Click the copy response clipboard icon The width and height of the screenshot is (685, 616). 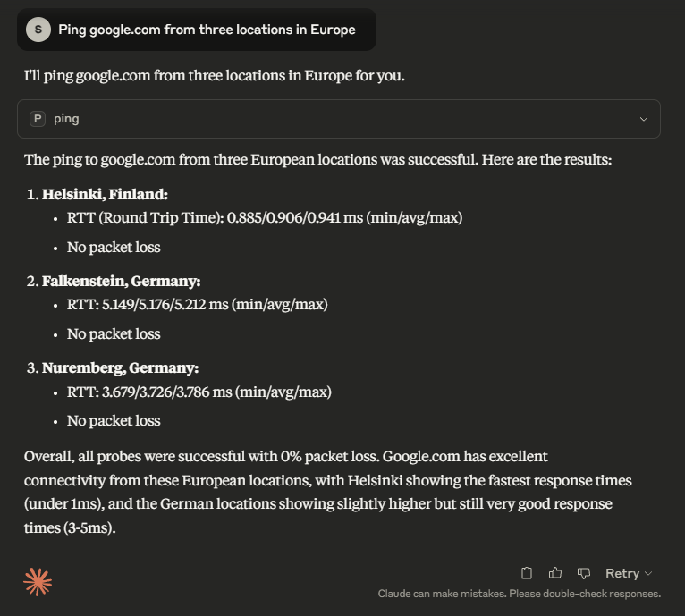[x=527, y=573]
